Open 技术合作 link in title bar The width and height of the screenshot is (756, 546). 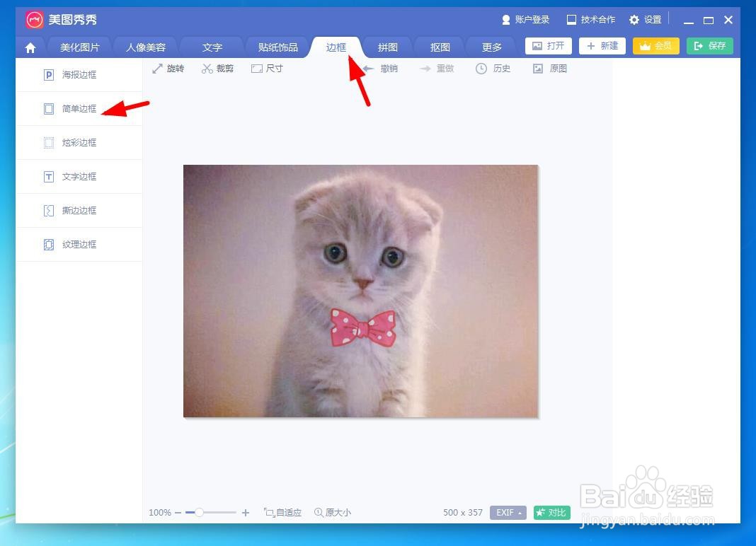click(591, 20)
